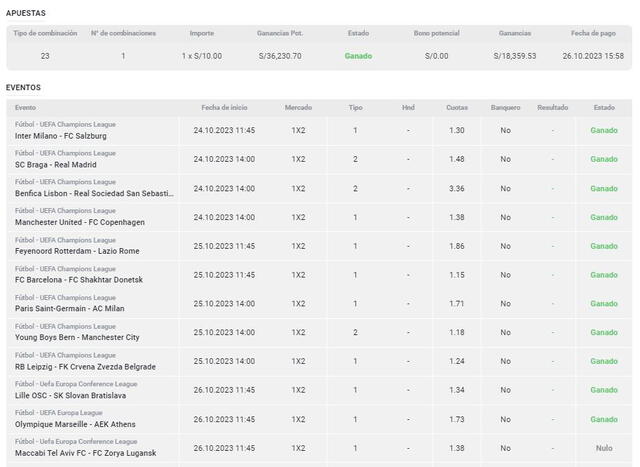
Task: Sort events by the Cuotas column header
Action: (456, 107)
